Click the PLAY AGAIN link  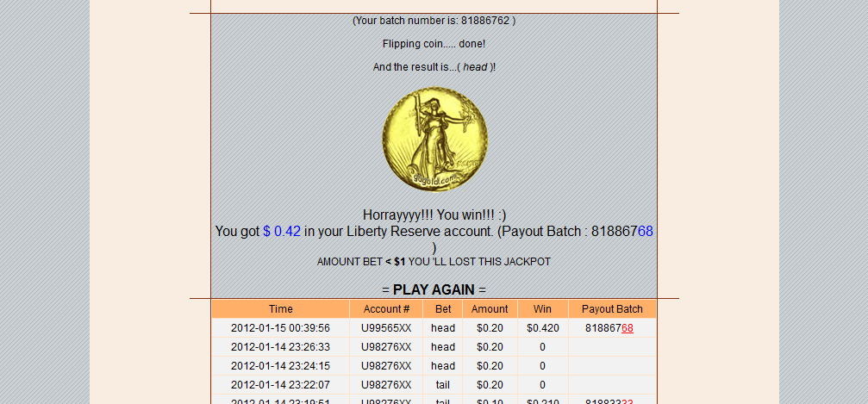click(434, 290)
